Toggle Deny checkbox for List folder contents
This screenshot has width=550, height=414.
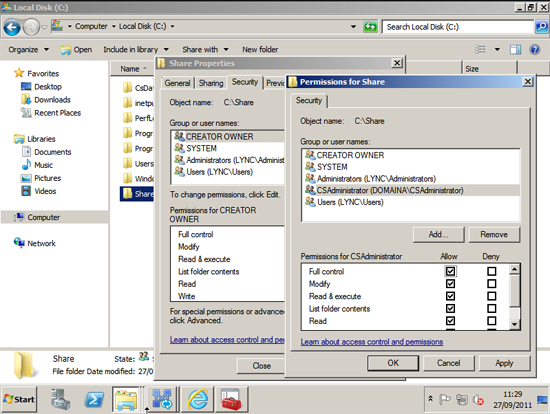click(x=491, y=308)
